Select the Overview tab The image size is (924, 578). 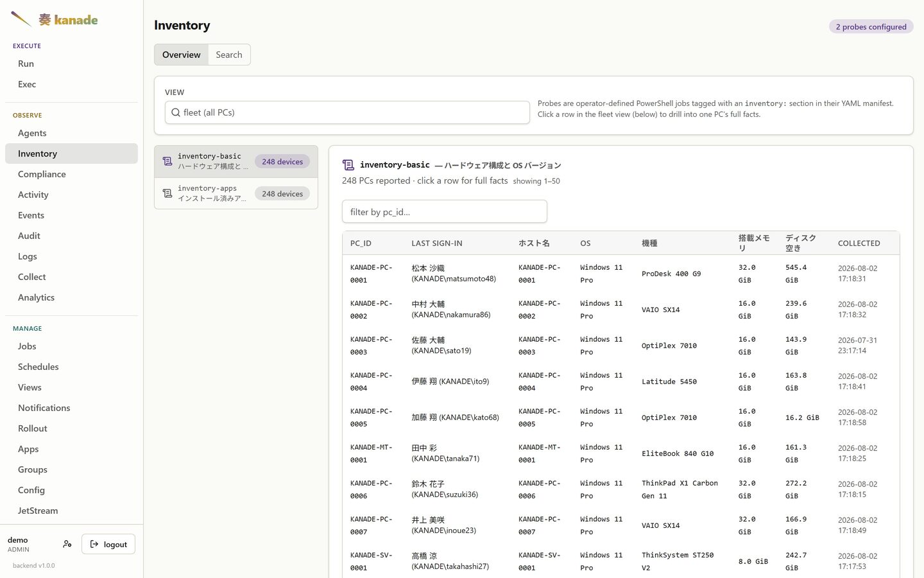click(x=182, y=55)
